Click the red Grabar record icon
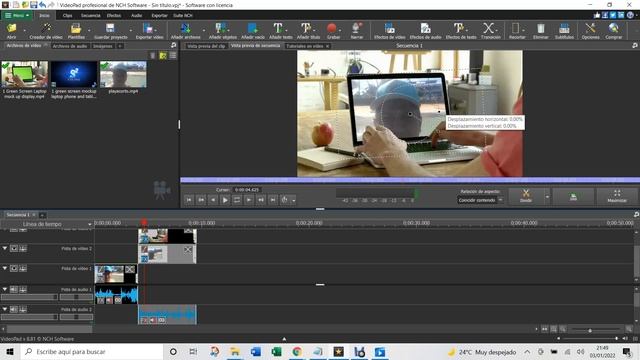The height and width of the screenshot is (360, 640). coord(331,28)
